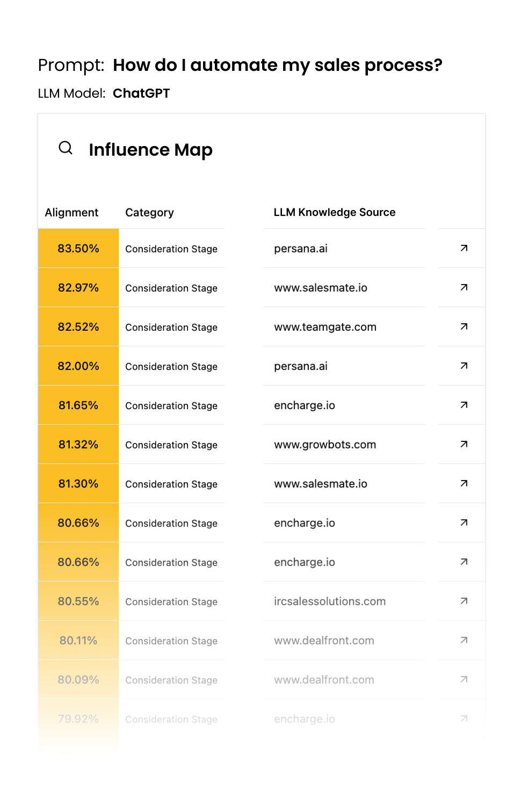The width and height of the screenshot is (521, 812).
Task: Select the 81.32% alignment cell
Action: click(x=78, y=444)
